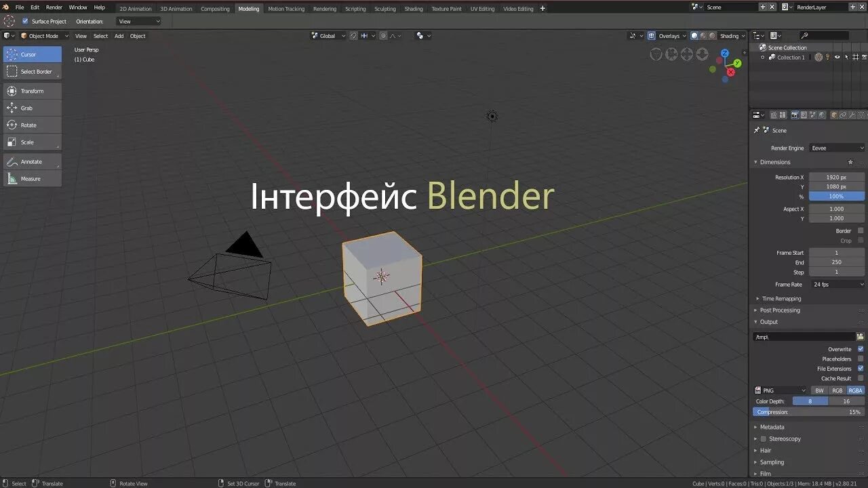Toggle the Overwrite checkbox
This screenshot has height=488, width=868.
click(861, 349)
